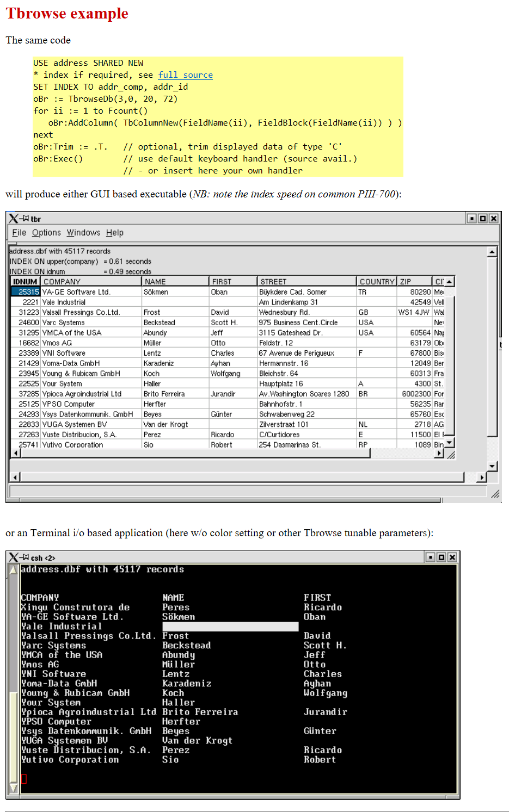Click browse table scroll-left arrow
This screenshot has width=509, height=812.
click(x=16, y=453)
